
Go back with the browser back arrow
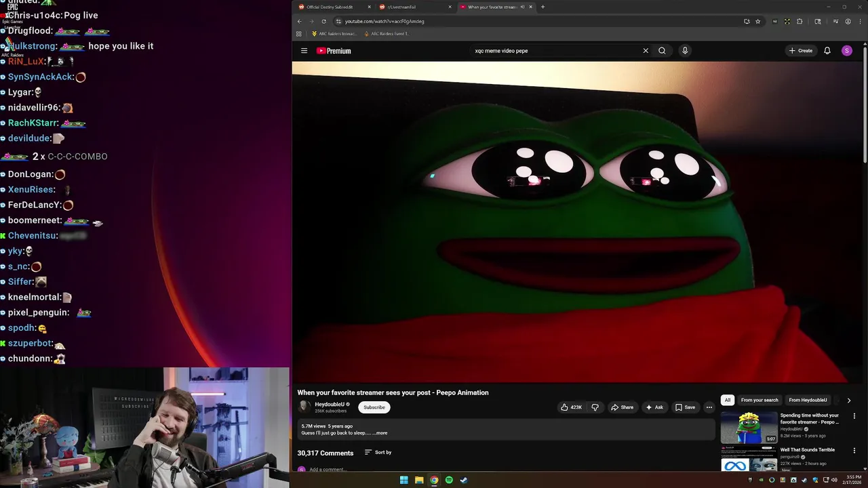pyautogui.click(x=299, y=21)
